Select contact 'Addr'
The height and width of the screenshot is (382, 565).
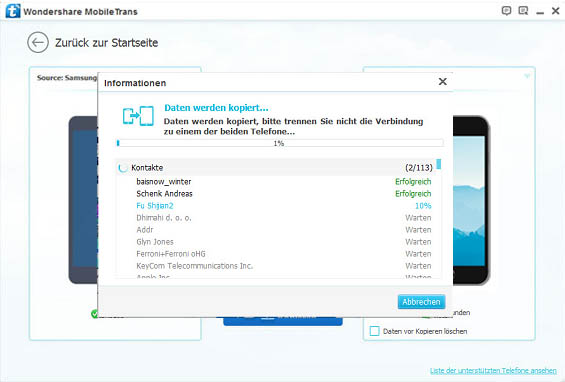point(144,230)
